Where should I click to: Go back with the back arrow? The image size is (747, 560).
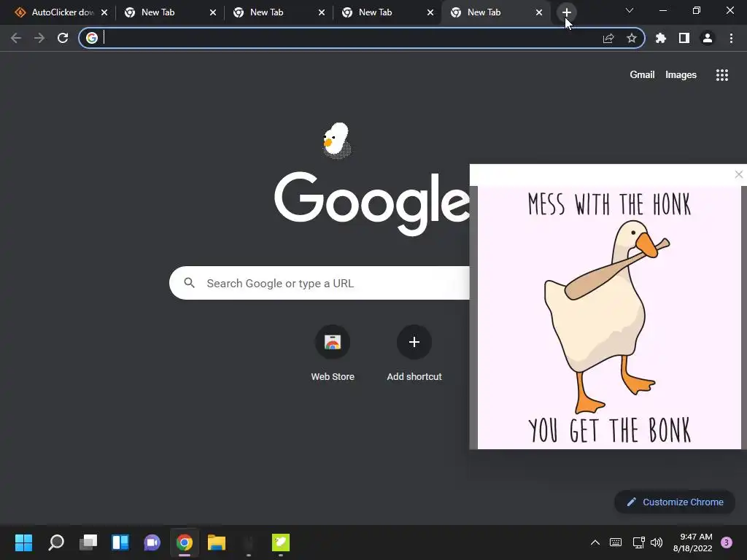point(16,38)
